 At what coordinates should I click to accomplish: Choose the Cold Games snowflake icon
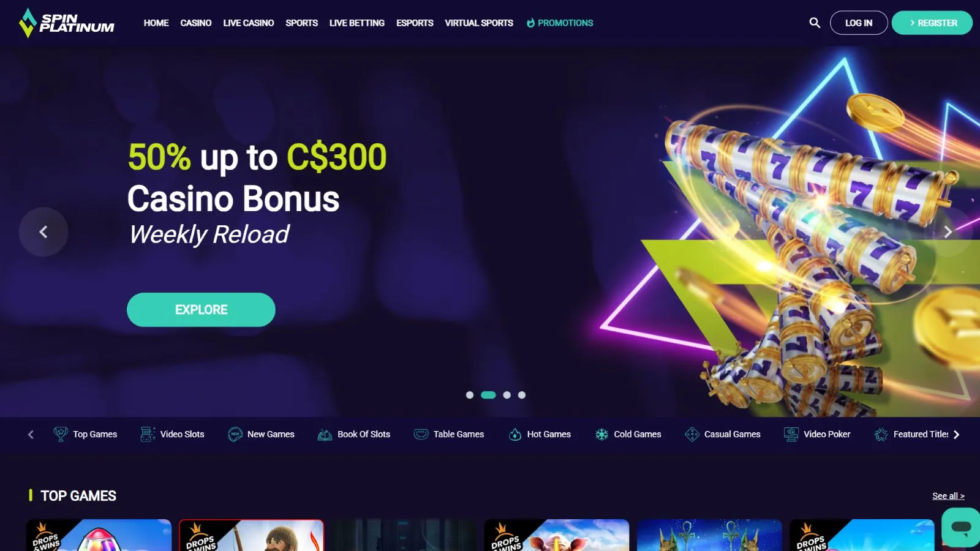point(602,434)
